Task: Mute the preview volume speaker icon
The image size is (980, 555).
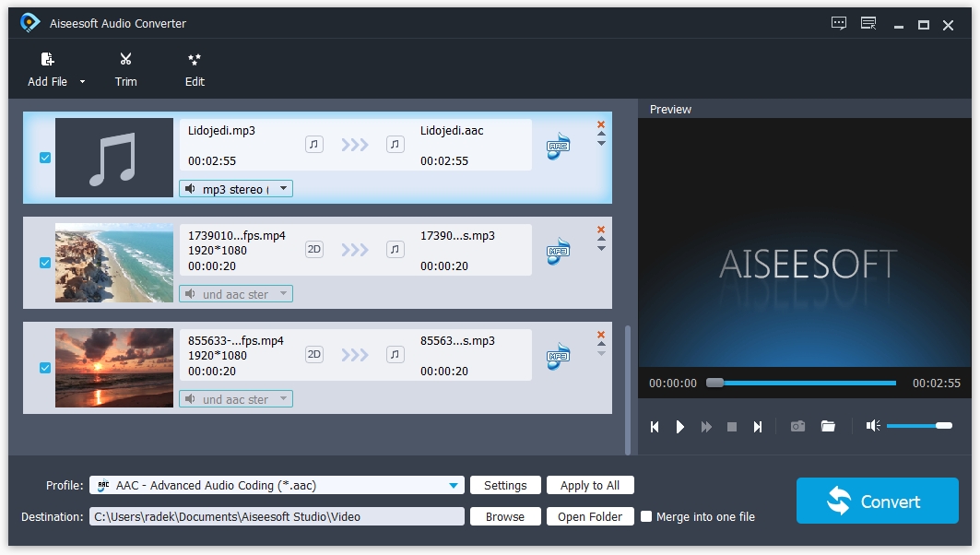Action: coord(873,426)
